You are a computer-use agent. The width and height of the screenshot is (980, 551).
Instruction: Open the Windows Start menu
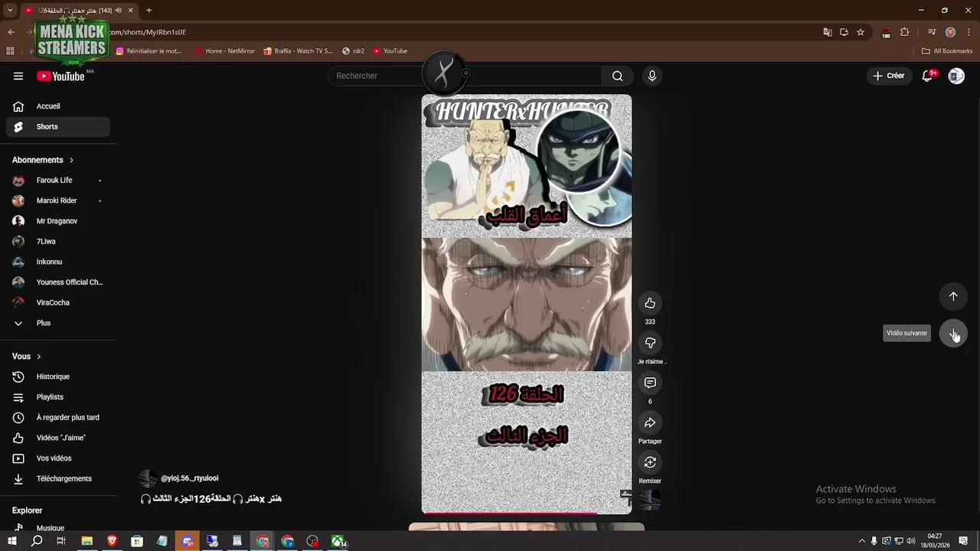[x=12, y=541]
